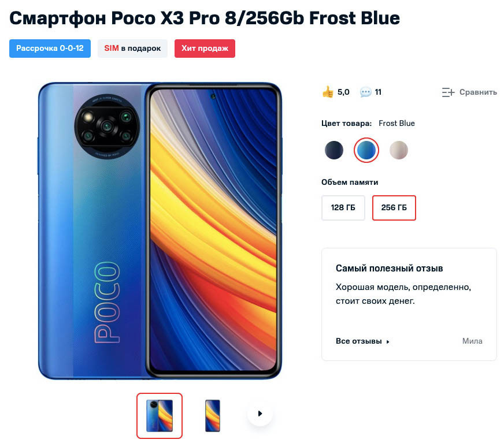Select the dark navy color swatch
The width and height of the screenshot is (504, 443).
pyautogui.click(x=333, y=150)
